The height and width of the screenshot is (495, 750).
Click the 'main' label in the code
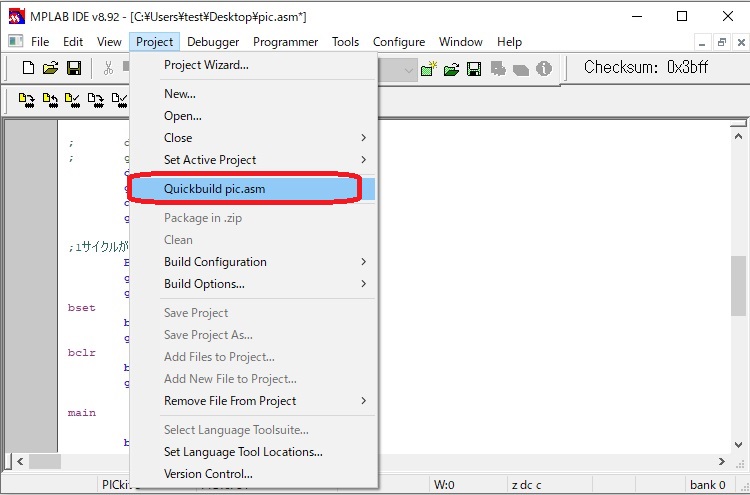[82, 413]
